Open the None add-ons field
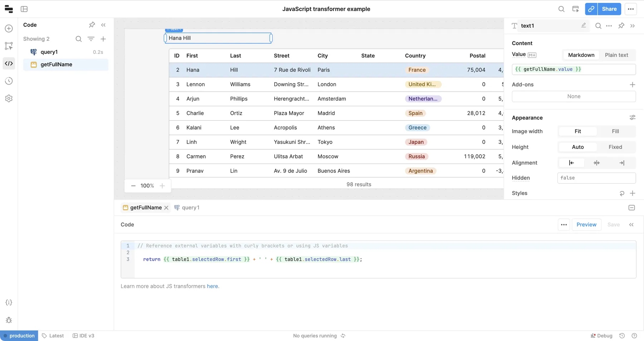Viewport: 644px width, 341px height. coord(574,96)
